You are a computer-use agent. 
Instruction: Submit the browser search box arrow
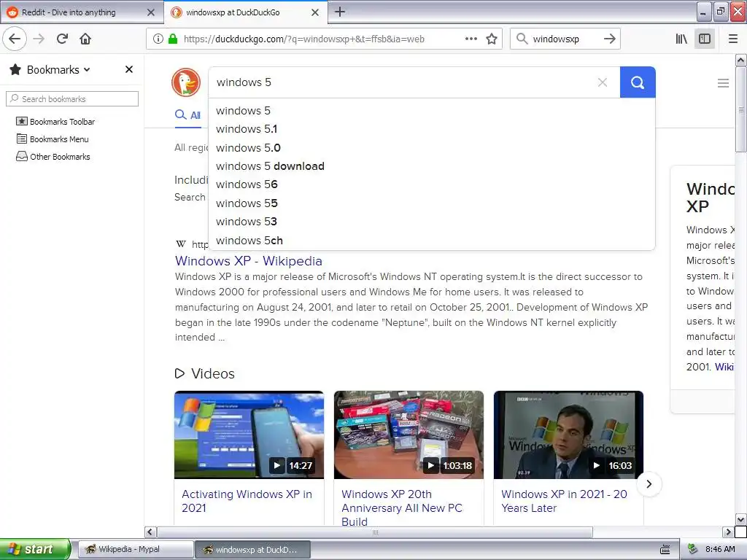609,39
